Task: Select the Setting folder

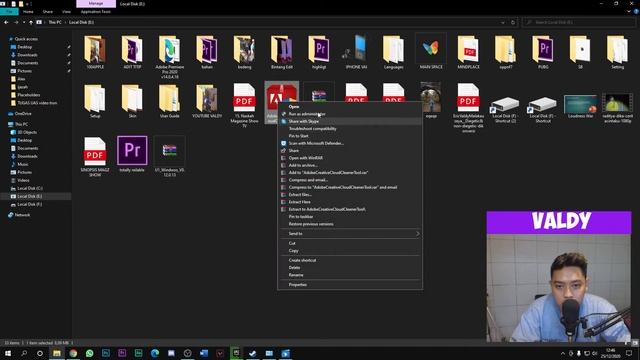Action: click(x=618, y=52)
